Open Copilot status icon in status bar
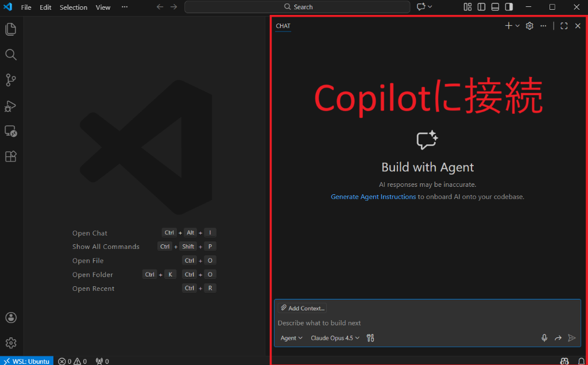The height and width of the screenshot is (365, 588). [x=564, y=361]
